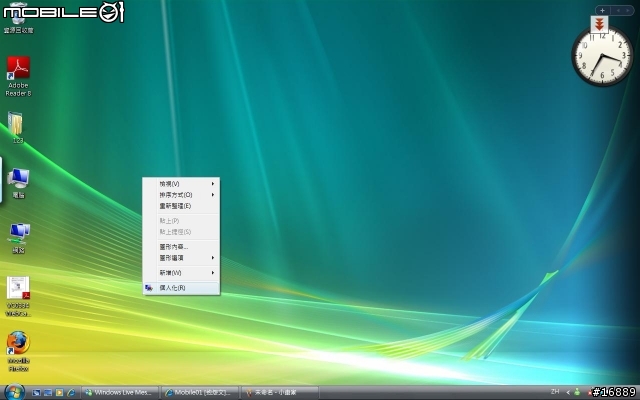
Task: Switch to Mobile01 Internet Explorer taskbar button
Action: (200, 393)
